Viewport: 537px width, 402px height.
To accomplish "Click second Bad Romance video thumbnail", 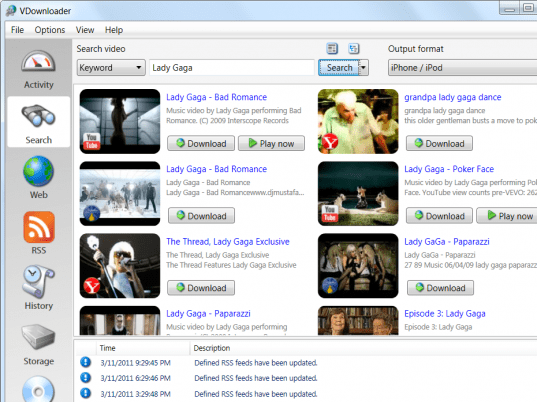I will click(x=120, y=193).
